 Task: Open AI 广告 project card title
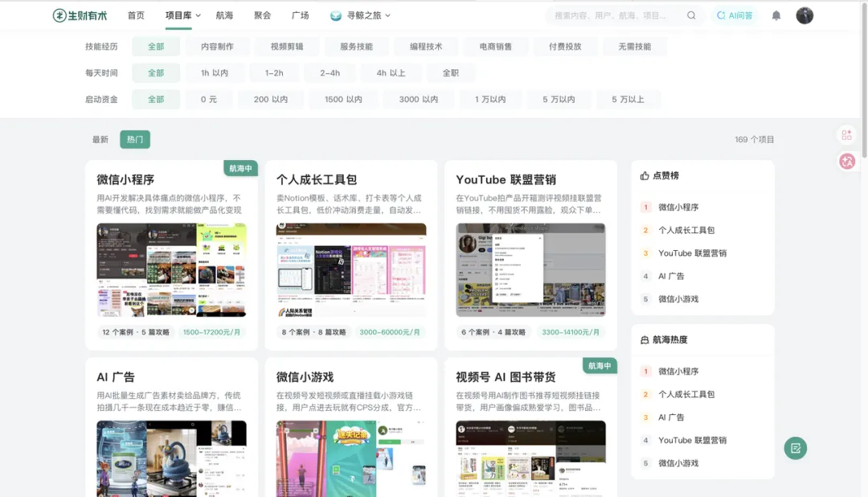coord(116,376)
